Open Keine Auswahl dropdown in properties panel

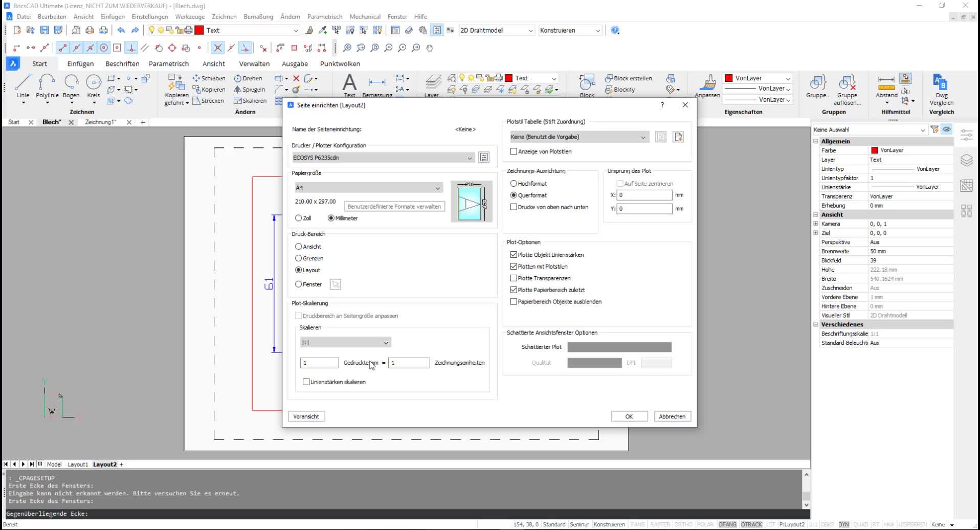pos(870,129)
